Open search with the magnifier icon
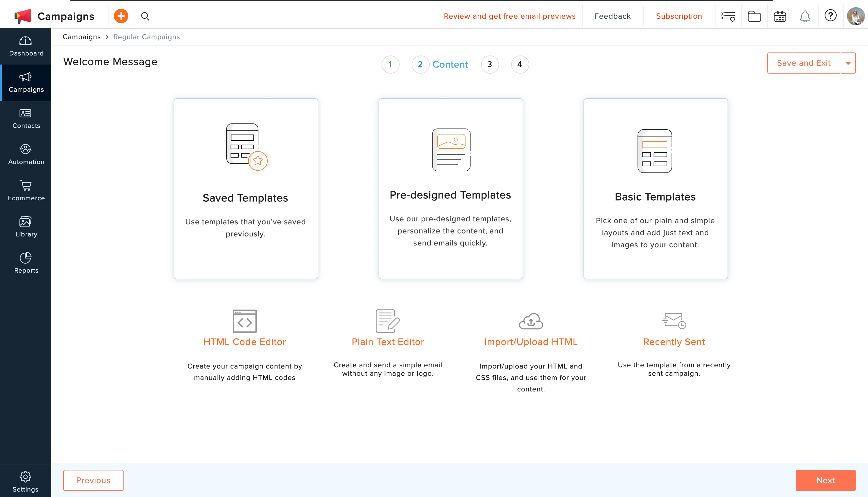868x497 pixels. pos(145,16)
